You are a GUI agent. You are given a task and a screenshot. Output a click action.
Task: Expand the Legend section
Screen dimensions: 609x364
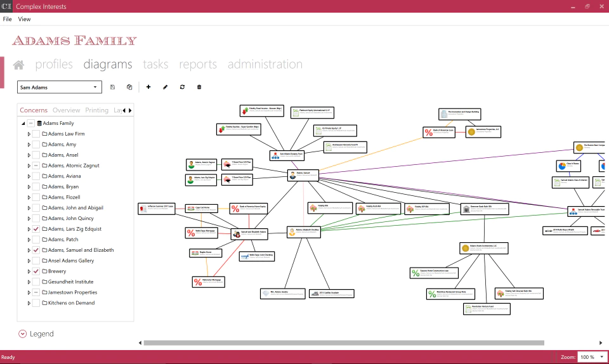point(23,334)
